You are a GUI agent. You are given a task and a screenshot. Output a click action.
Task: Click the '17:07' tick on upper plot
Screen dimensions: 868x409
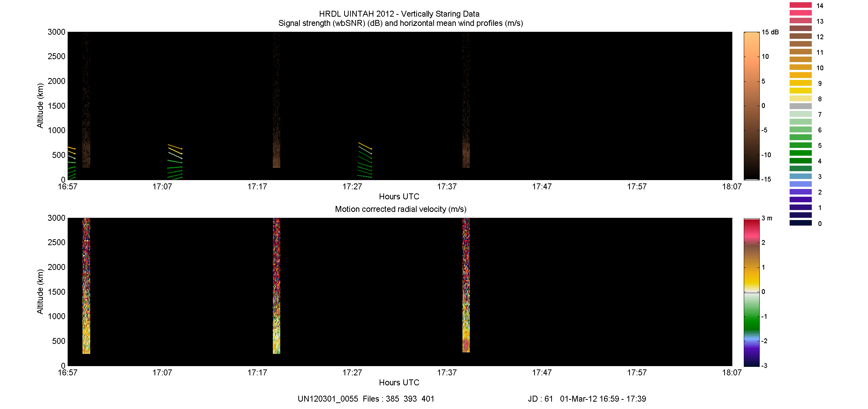(162, 187)
